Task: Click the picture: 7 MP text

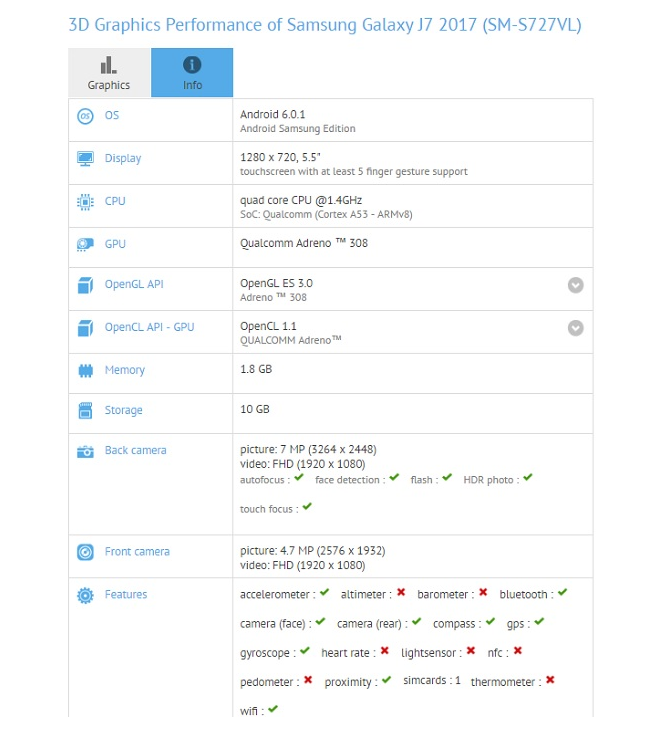Action: click(308, 449)
